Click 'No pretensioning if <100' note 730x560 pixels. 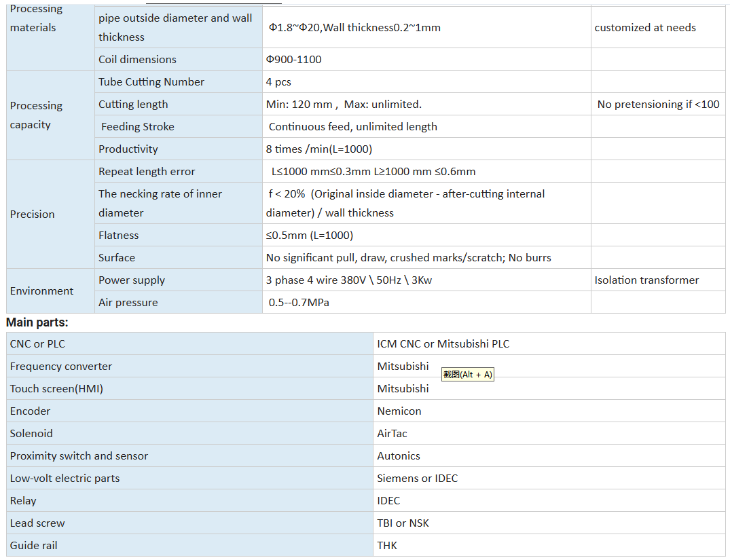658,105
